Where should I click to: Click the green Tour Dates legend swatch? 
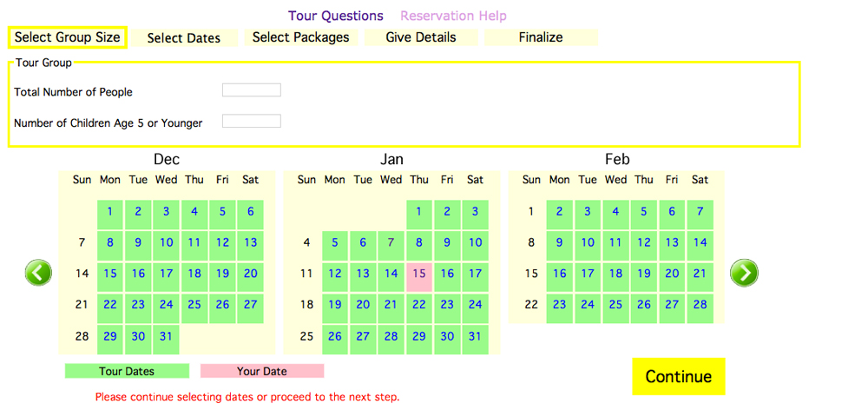coord(127,371)
